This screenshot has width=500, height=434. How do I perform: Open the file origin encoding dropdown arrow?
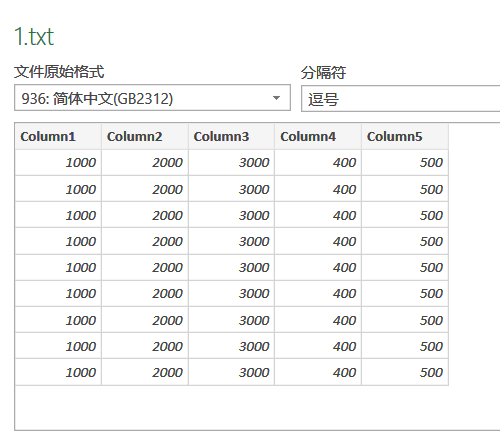[276, 98]
